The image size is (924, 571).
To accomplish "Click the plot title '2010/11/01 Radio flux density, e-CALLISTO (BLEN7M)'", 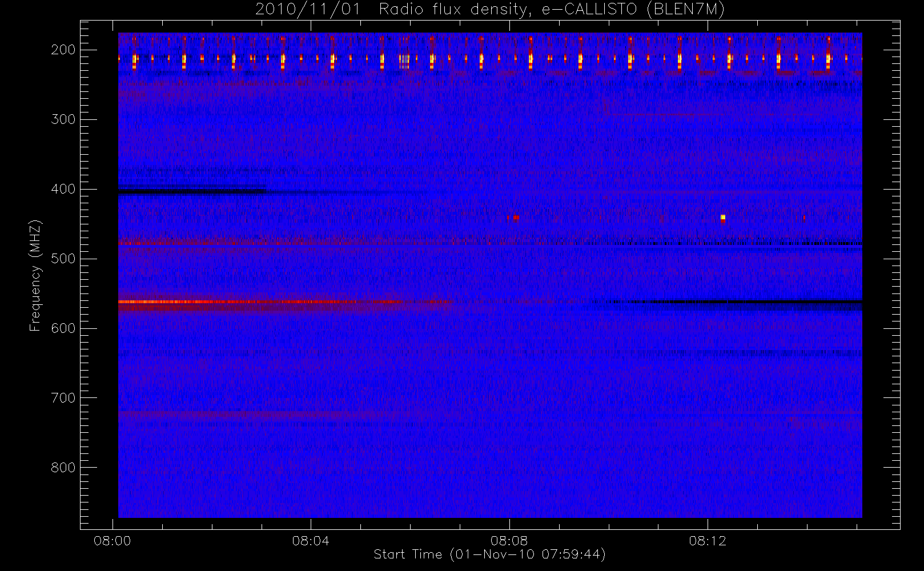I will tap(489, 10).
